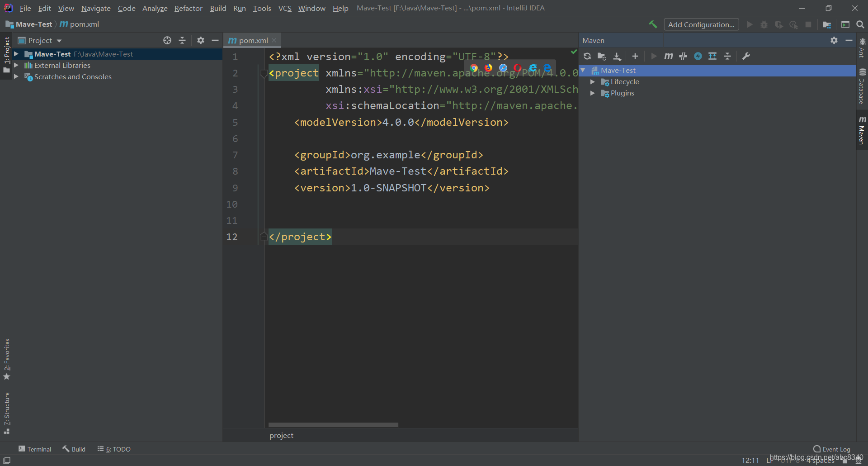
Task: Click Mave-Test breadcrumb in navigation bar
Action: [29, 24]
